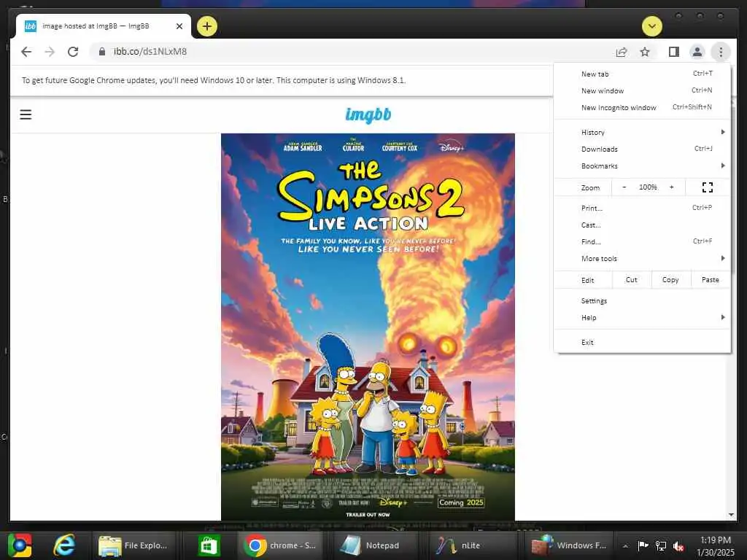Switch to the Chrome taskbar button
The height and width of the screenshot is (560, 747).
[x=280, y=545]
